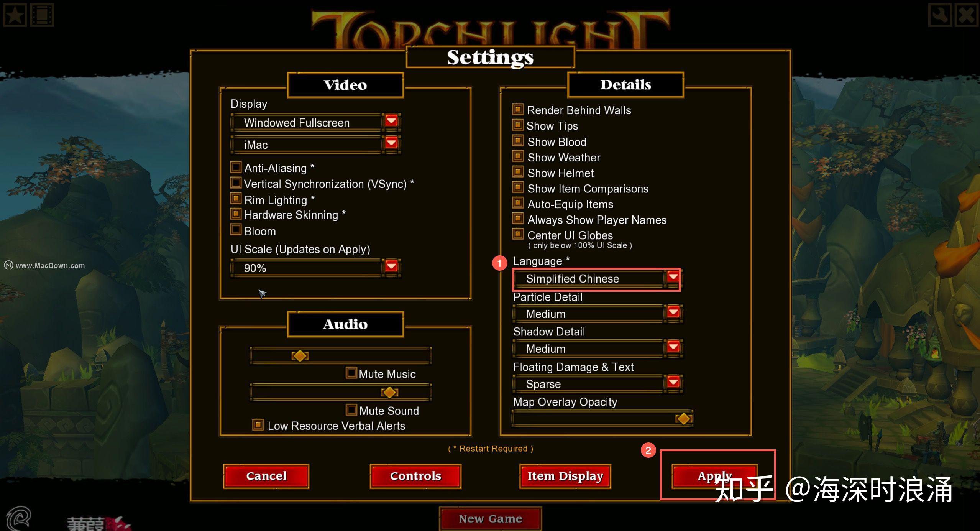Viewport: 980px width, 531px height.
Task: Toggle Anti-Aliasing checkbox on
Action: 237,168
